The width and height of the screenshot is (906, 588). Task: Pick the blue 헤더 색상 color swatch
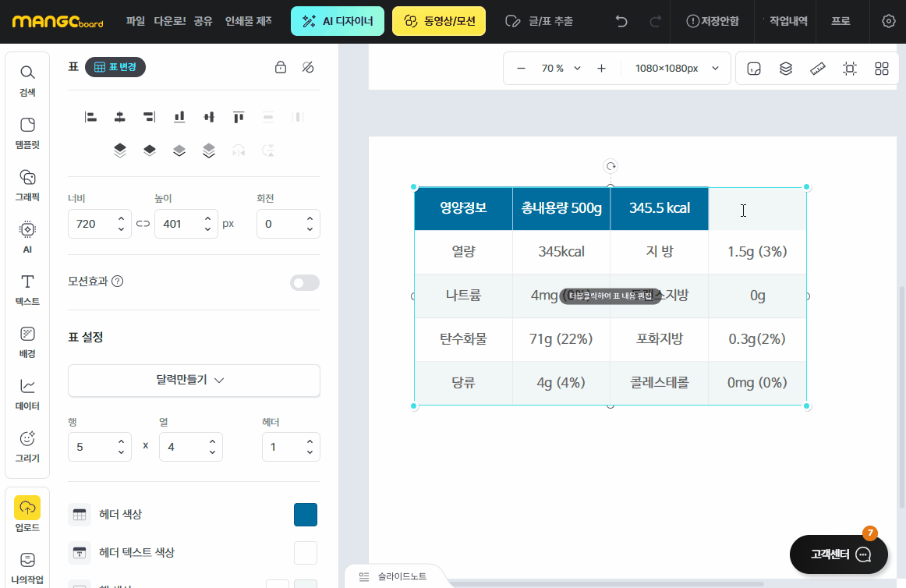click(306, 515)
